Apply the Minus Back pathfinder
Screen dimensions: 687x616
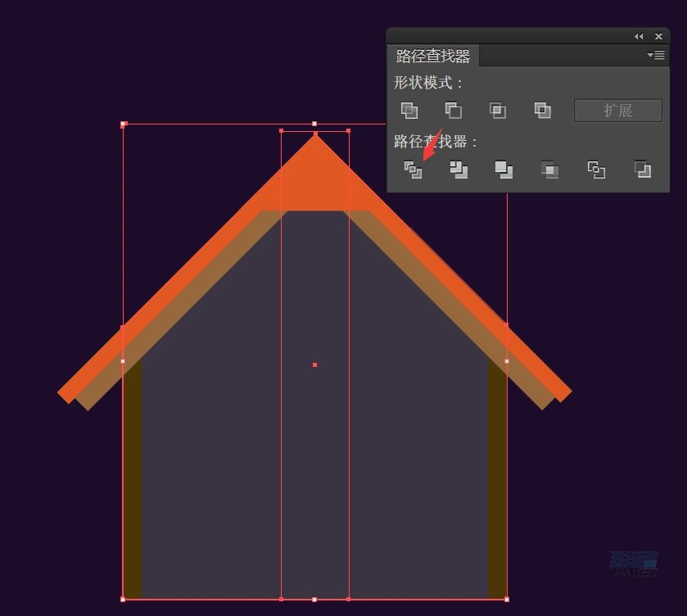click(643, 170)
